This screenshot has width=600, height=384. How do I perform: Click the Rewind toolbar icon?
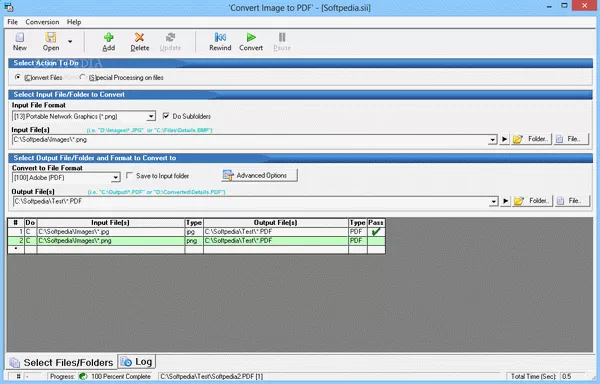220,37
